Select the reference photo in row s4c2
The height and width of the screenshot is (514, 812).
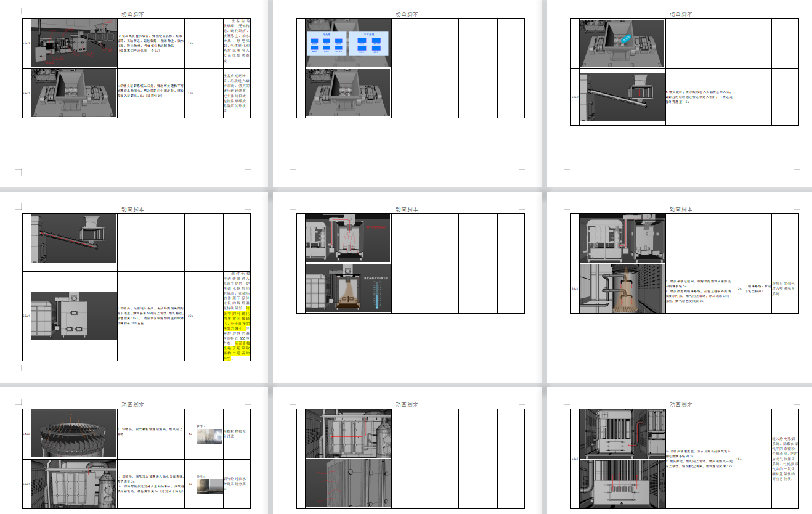tap(210, 436)
